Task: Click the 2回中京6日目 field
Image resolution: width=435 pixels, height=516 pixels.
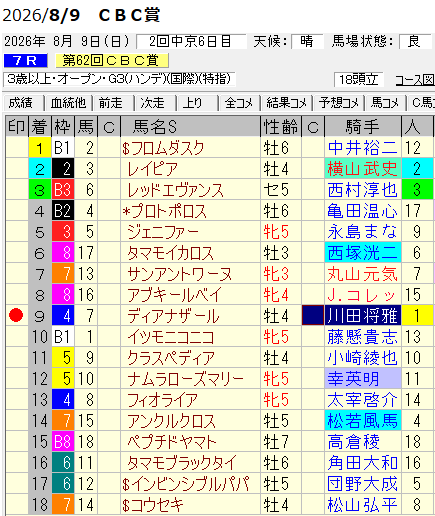Action: coord(191,42)
